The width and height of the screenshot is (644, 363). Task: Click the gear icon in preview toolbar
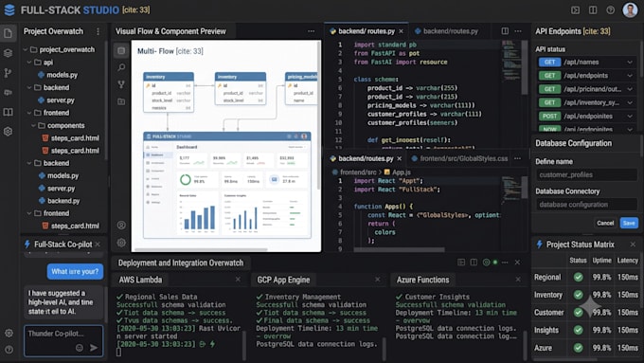click(121, 243)
